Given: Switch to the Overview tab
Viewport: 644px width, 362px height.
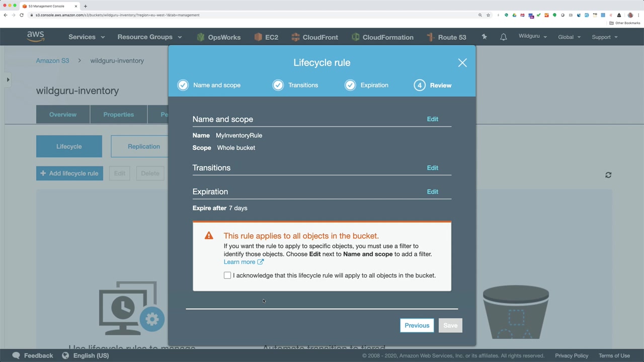Looking at the screenshot, I should coord(63,115).
